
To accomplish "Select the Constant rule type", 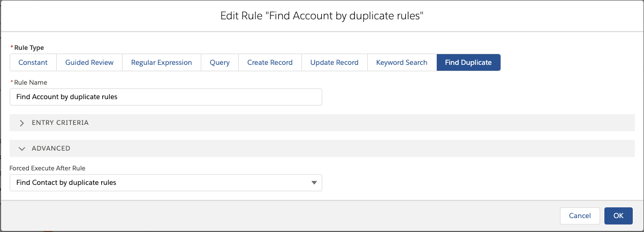I will 33,63.
